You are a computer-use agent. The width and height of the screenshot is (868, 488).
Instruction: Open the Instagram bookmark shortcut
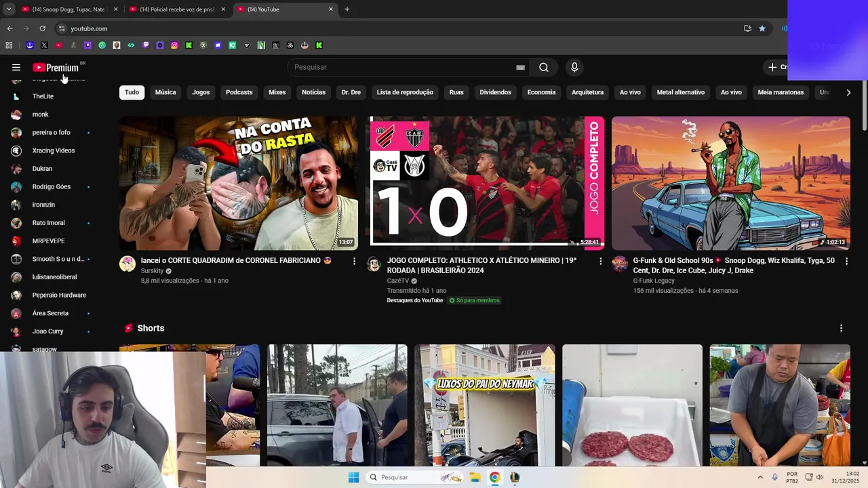(x=174, y=45)
